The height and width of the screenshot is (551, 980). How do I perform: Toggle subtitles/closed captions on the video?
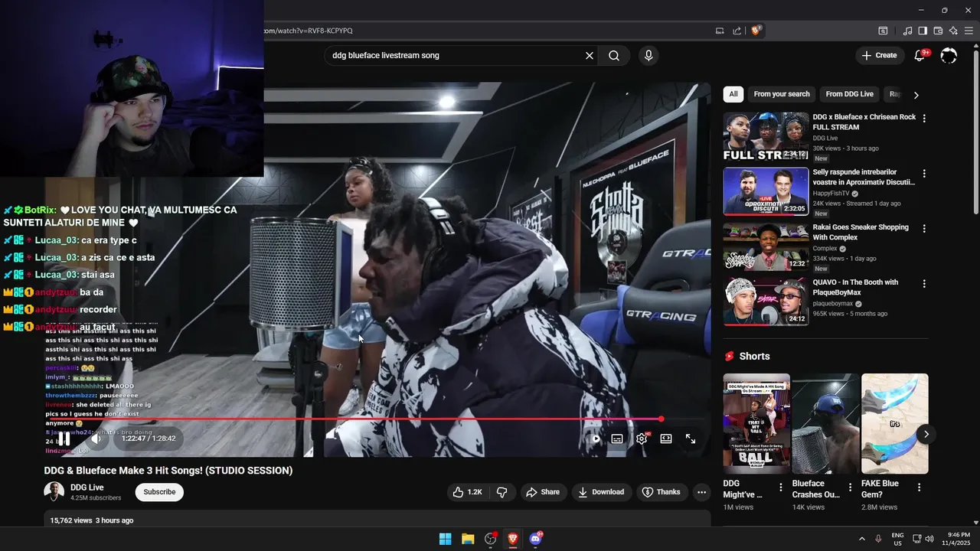coord(617,439)
